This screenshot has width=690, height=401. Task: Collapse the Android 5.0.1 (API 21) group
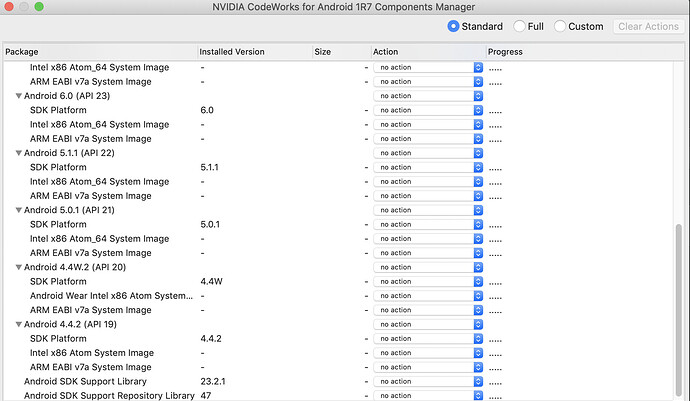(x=18, y=210)
